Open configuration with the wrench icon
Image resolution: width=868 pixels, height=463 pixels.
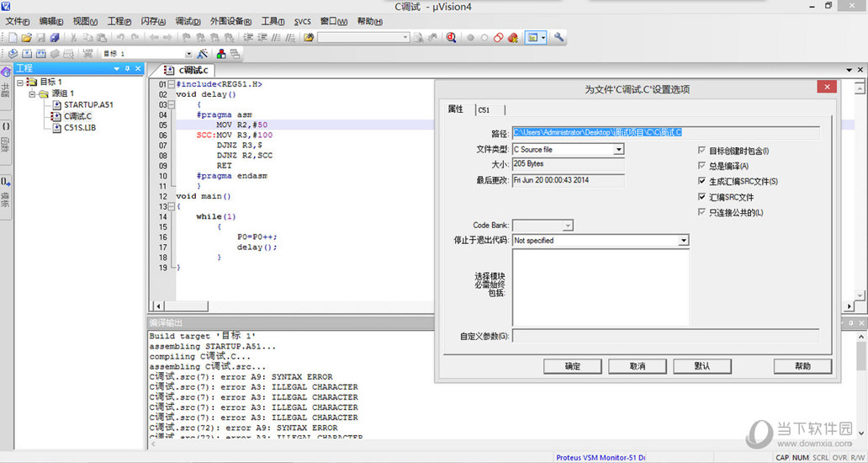558,38
